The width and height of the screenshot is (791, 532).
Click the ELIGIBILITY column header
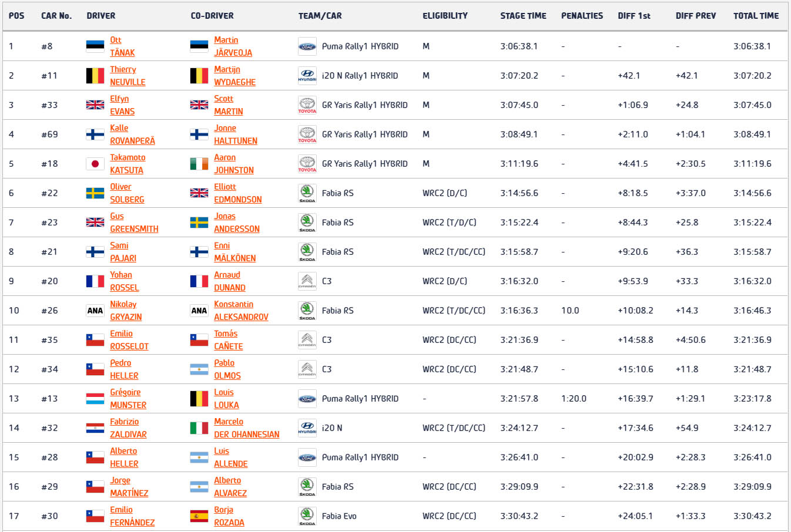click(445, 16)
